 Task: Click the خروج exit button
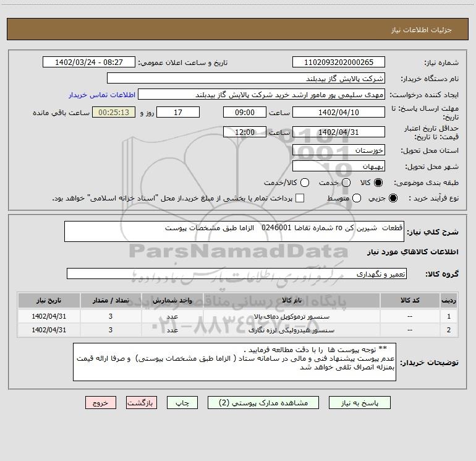(101, 403)
